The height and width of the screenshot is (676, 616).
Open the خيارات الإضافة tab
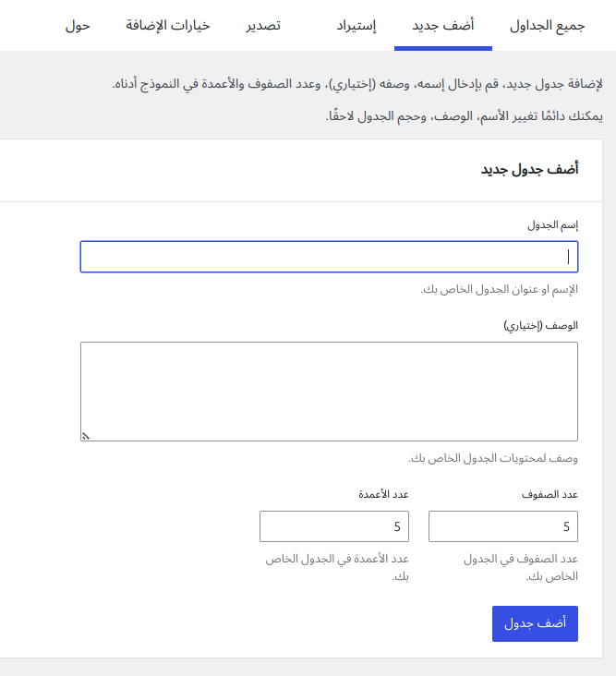(168, 25)
